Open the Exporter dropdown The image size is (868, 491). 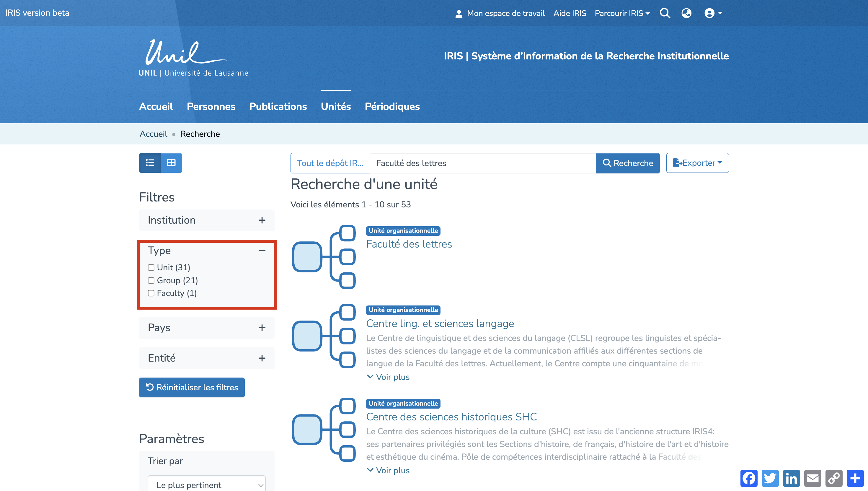tap(697, 163)
